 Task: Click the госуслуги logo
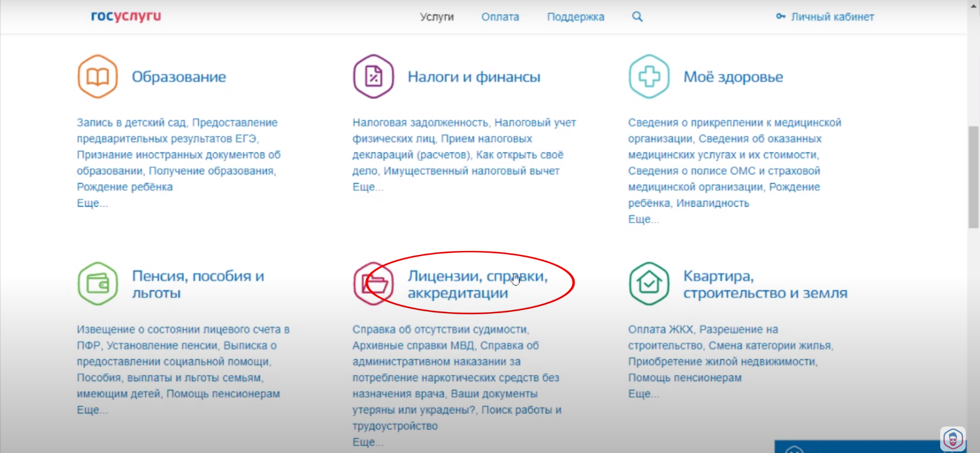[126, 16]
